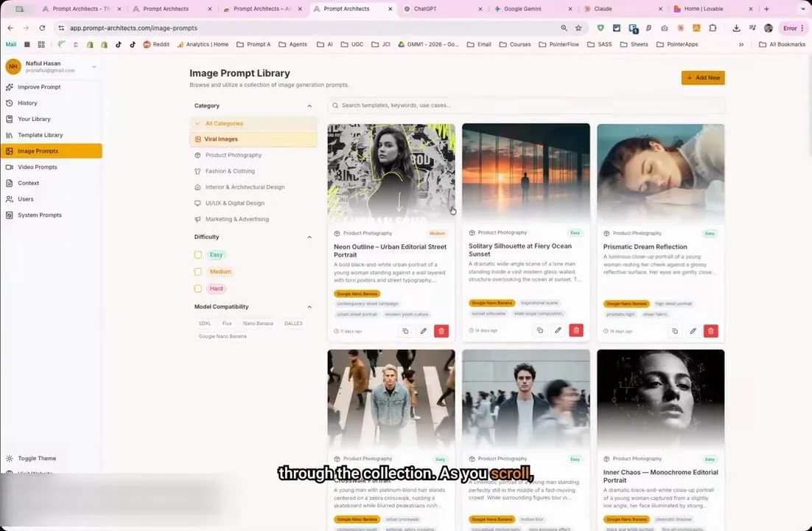Check the Hard difficulty checkbox
Image resolution: width=812 pixels, height=531 pixels.
(x=197, y=288)
